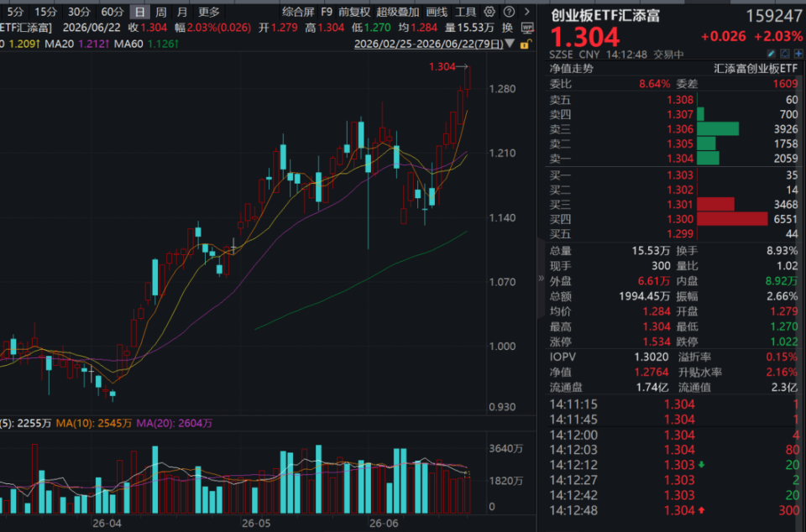Click the MA60 indicator label

pos(128,44)
